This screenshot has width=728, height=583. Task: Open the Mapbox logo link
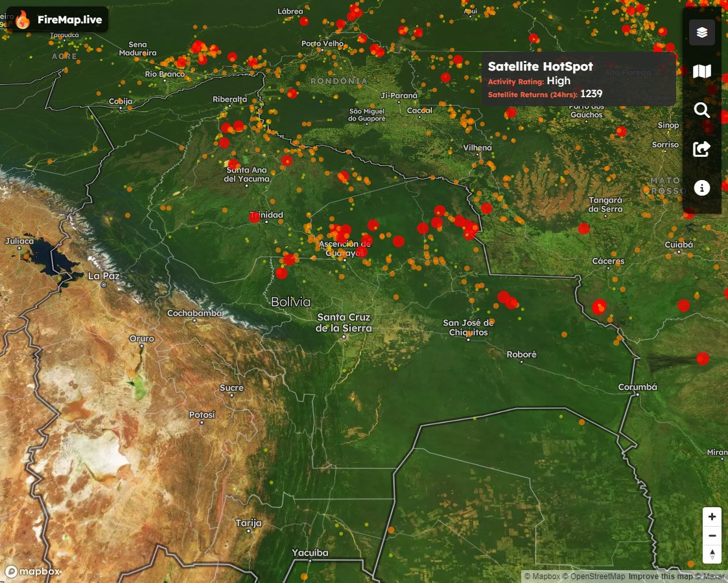coord(32,571)
